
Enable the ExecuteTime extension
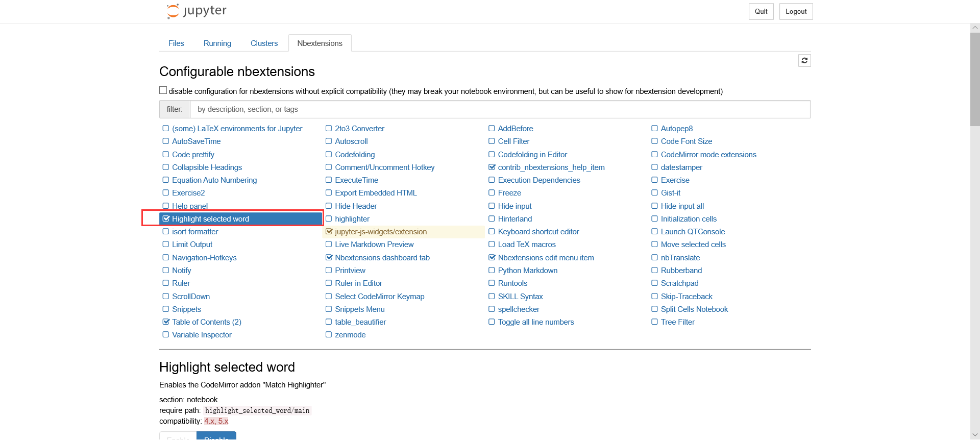(329, 180)
